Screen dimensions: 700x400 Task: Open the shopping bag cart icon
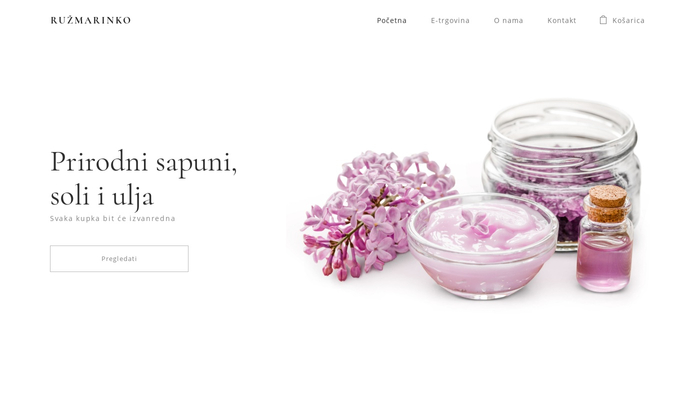(603, 20)
